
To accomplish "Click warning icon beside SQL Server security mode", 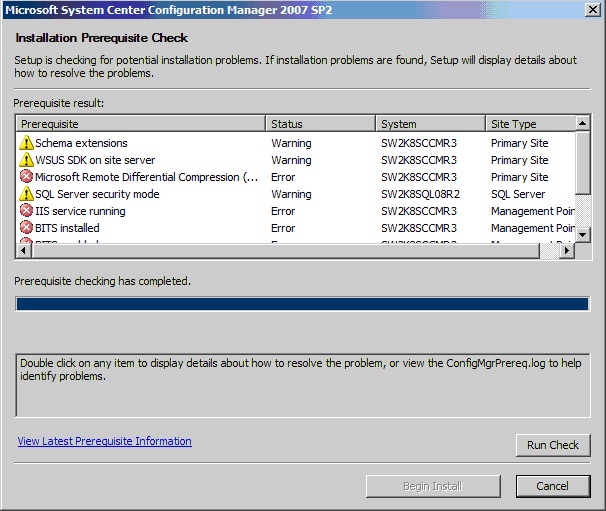I will click(26, 194).
